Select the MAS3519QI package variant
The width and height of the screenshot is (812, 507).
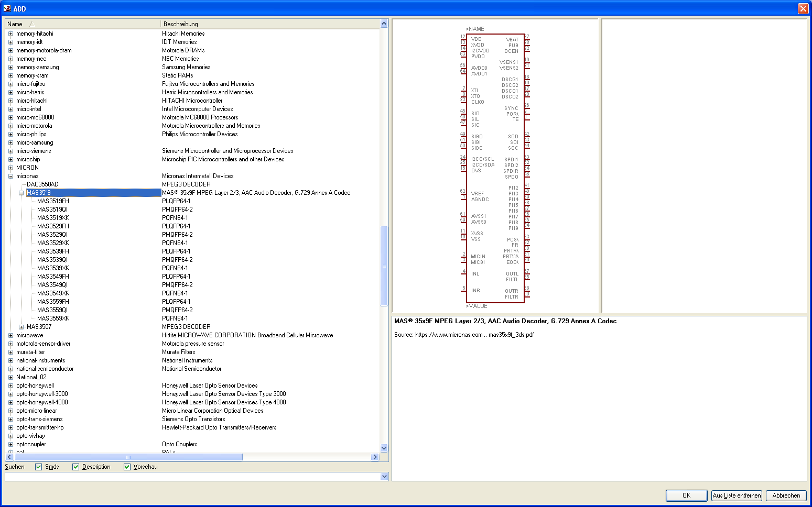click(x=52, y=210)
